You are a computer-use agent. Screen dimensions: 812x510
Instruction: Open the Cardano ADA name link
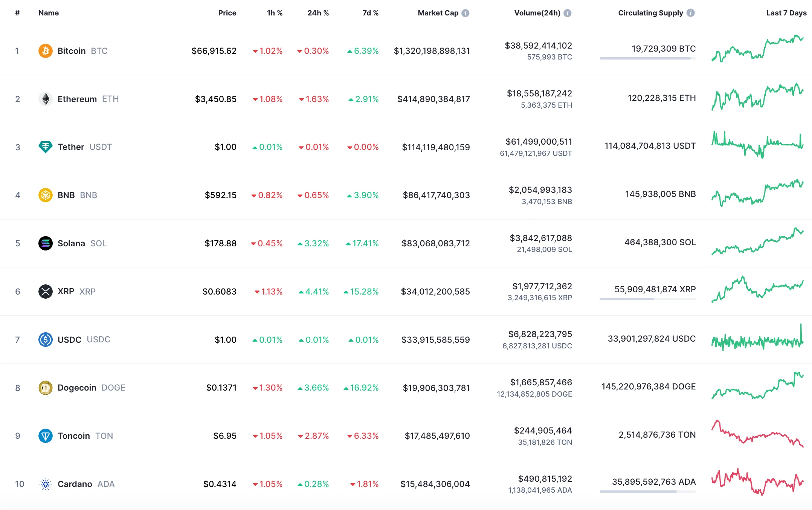click(75, 484)
